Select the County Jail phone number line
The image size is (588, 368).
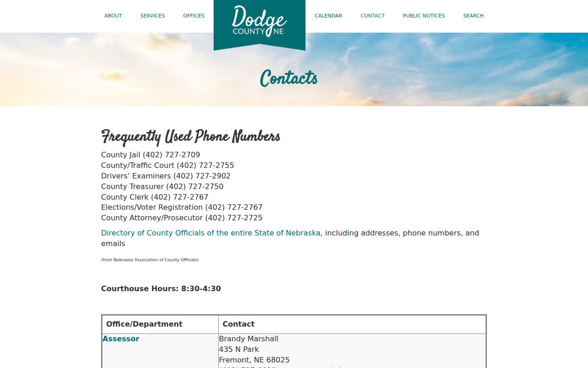pos(151,155)
